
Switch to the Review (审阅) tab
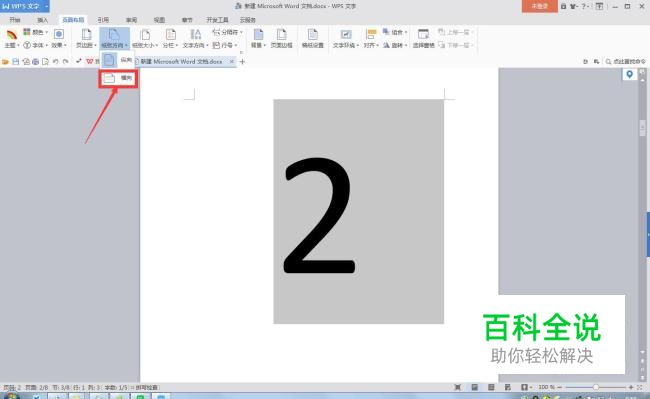131,20
